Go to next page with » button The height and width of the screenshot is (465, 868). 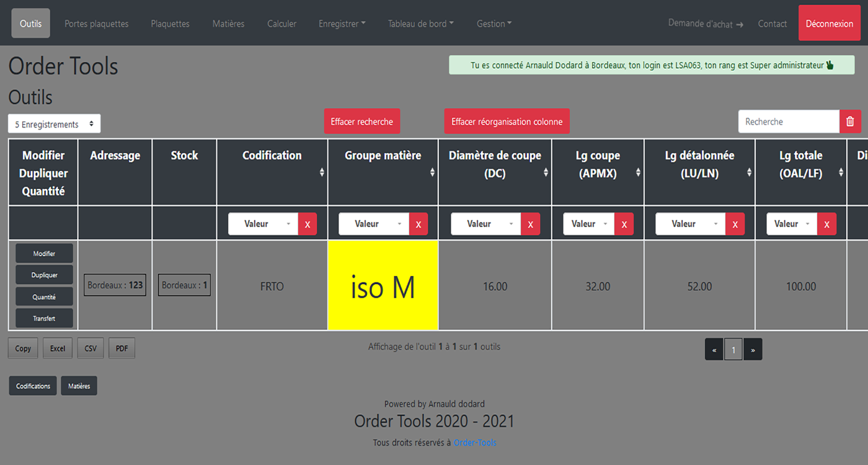[x=753, y=350]
